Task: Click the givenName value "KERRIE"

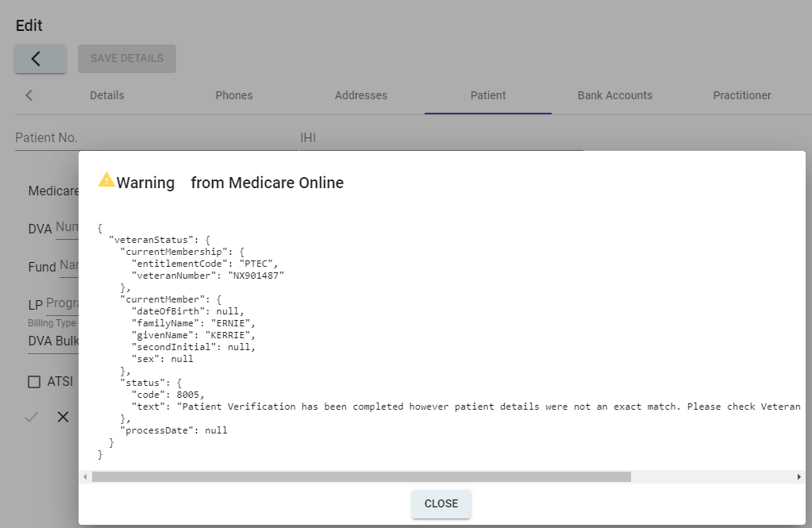Action: point(228,335)
